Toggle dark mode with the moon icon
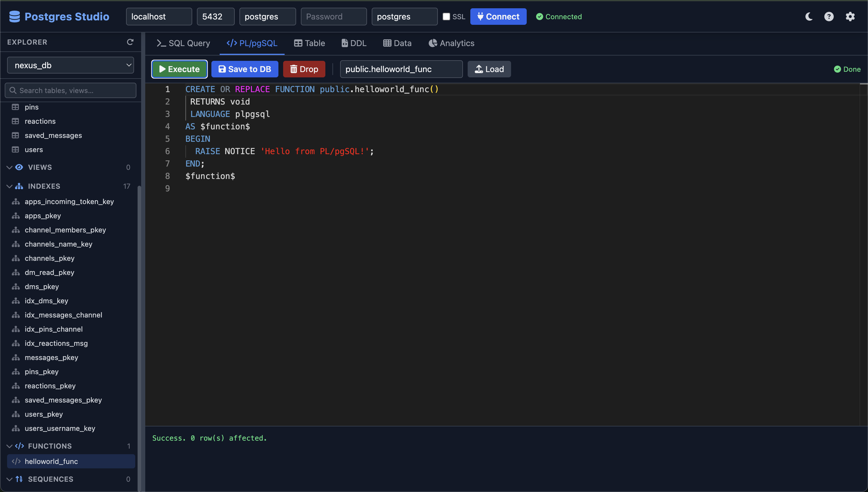This screenshot has width=868, height=492. 809,17
